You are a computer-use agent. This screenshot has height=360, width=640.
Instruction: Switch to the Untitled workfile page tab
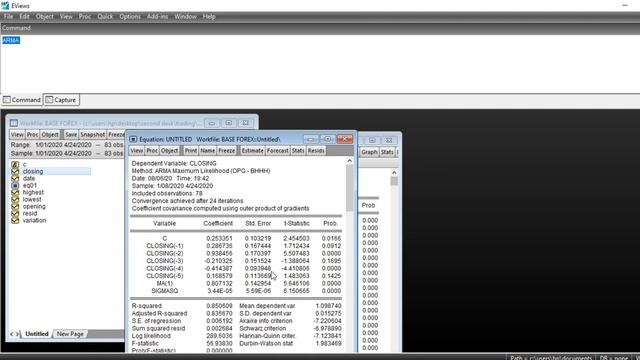(x=37, y=334)
